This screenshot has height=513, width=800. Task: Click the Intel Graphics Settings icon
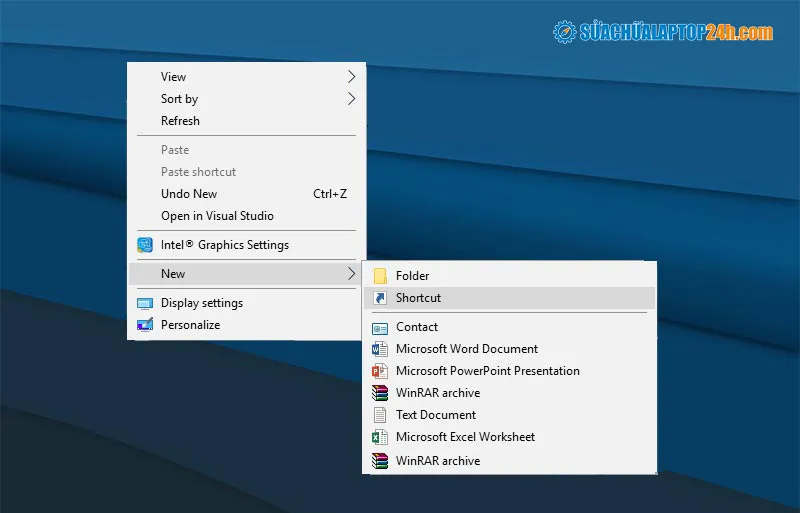(145, 245)
